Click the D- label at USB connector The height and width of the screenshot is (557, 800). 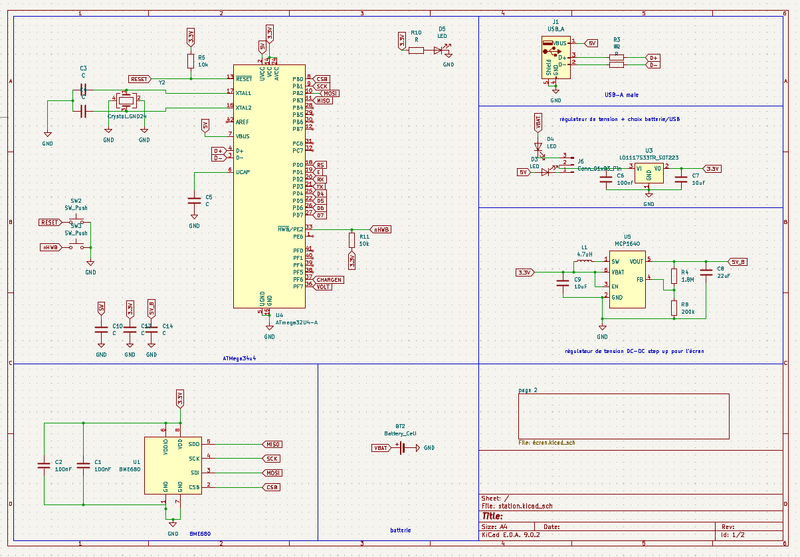tap(653, 65)
